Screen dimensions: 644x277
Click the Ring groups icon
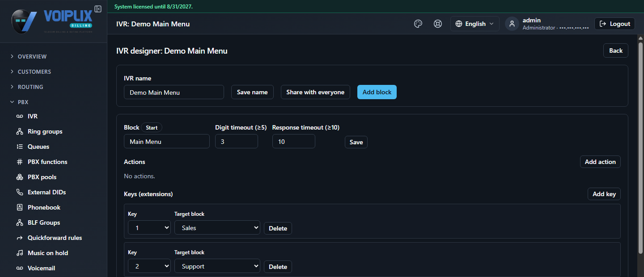(20, 131)
